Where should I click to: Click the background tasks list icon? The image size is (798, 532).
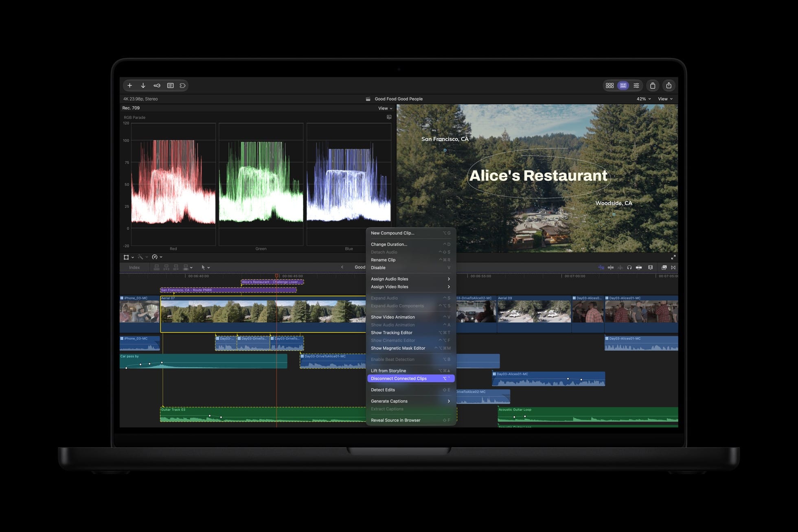tap(170, 85)
